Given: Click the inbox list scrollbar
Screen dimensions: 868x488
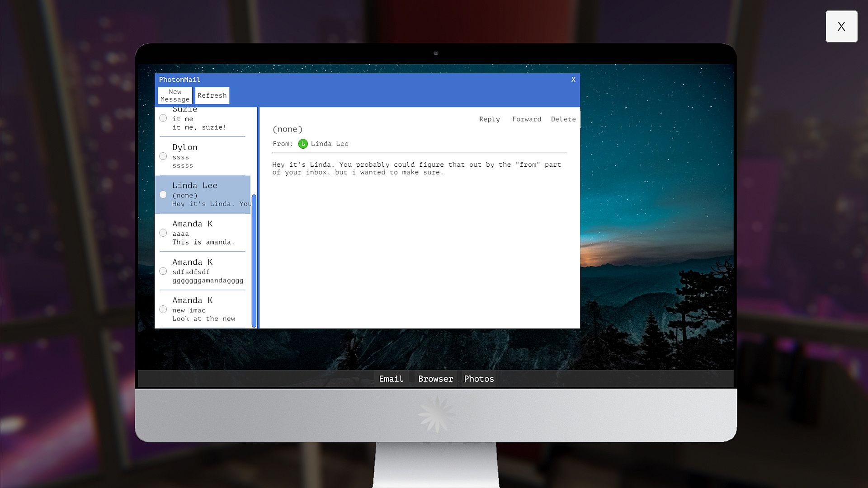Looking at the screenshot, I should 254,260.
